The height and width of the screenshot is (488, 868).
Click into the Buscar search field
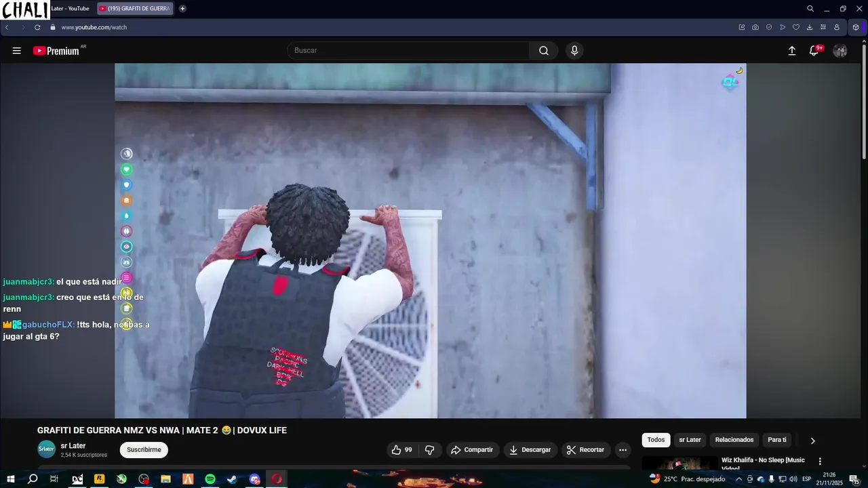408,51
